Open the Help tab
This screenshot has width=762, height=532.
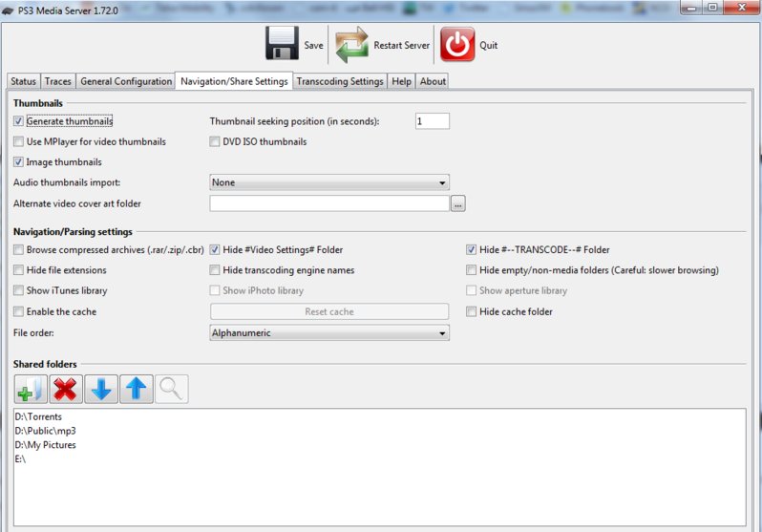click(x=401, y=81)
